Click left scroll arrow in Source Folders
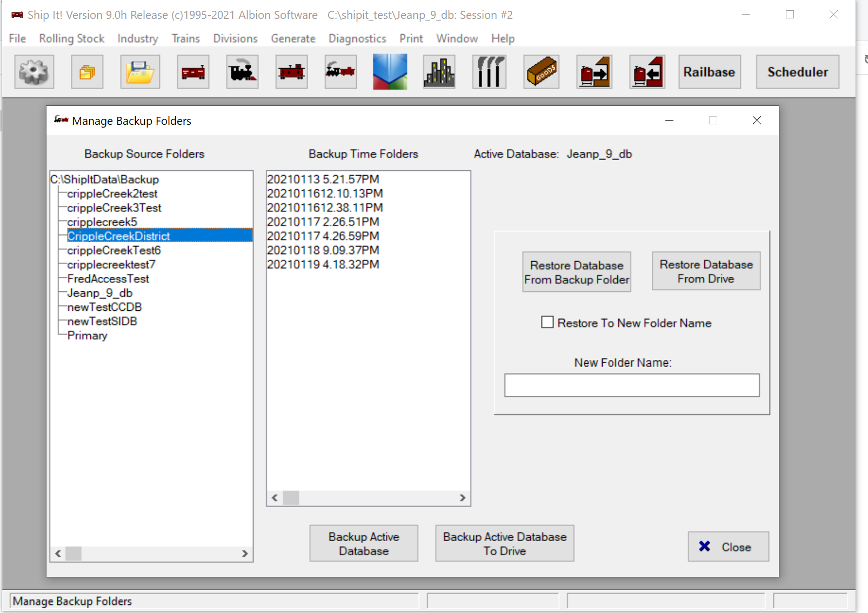This screenshot has width=868, height=613. pyautogui.click(x=58, y=554)
